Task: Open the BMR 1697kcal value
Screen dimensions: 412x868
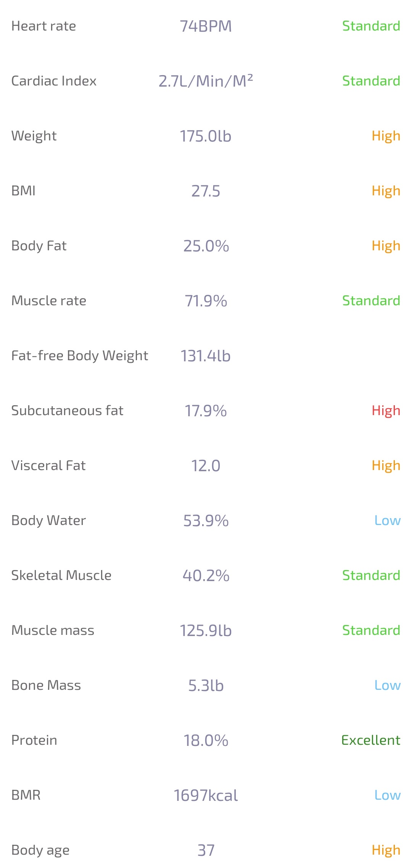Action: coord(206,796)
